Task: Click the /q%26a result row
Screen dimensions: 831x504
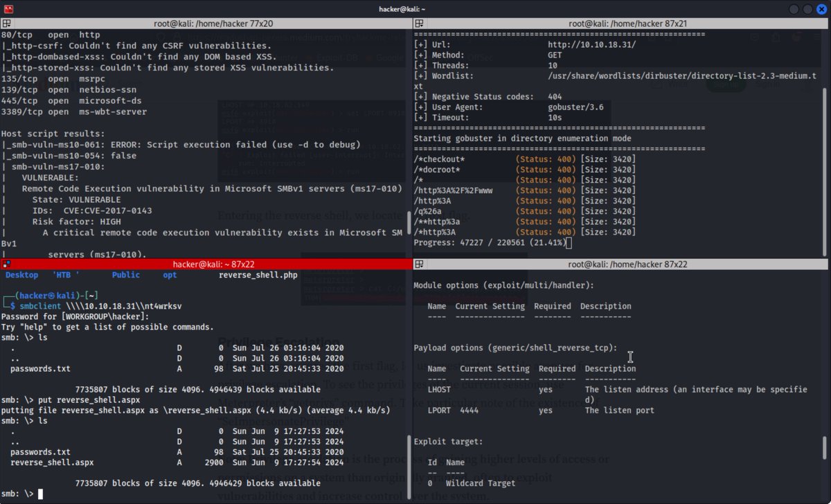Action: coord(525,211)
